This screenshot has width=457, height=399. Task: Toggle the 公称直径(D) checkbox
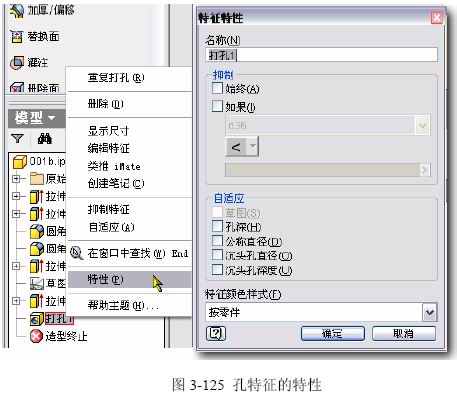[x=217, y=240]
